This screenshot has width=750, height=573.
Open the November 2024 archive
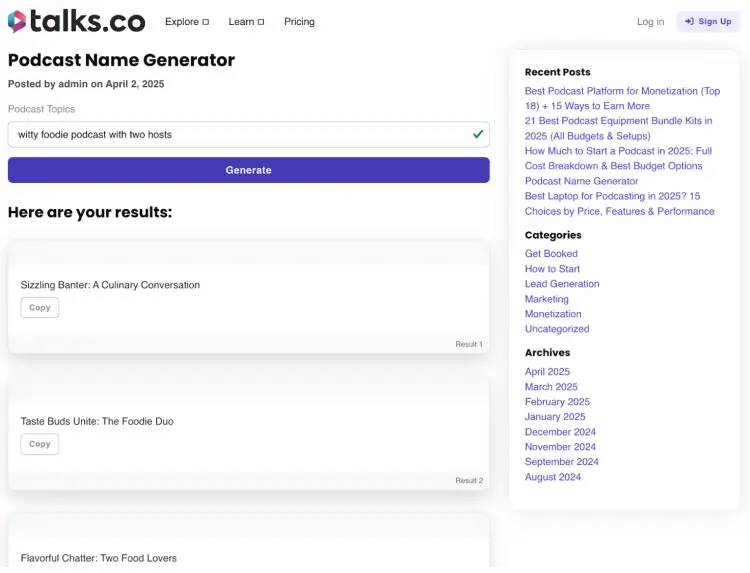(x=560, y=447)
